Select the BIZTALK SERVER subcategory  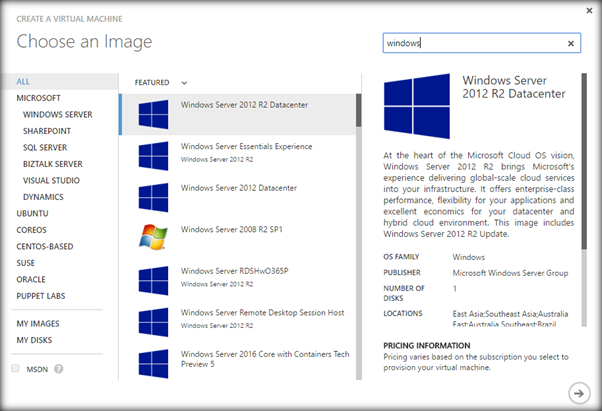pos(53,164)
